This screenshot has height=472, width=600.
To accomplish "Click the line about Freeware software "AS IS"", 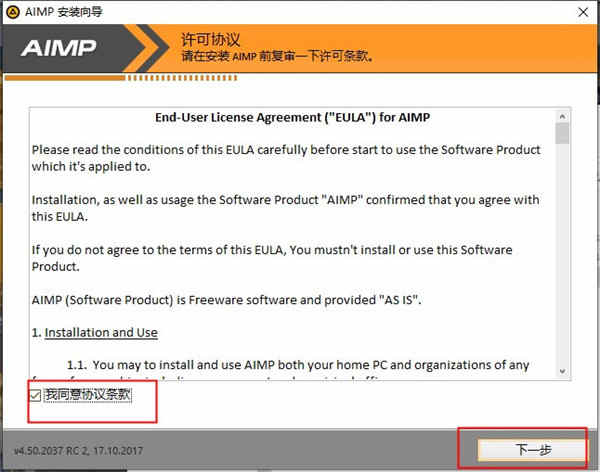I will (227, 300).
